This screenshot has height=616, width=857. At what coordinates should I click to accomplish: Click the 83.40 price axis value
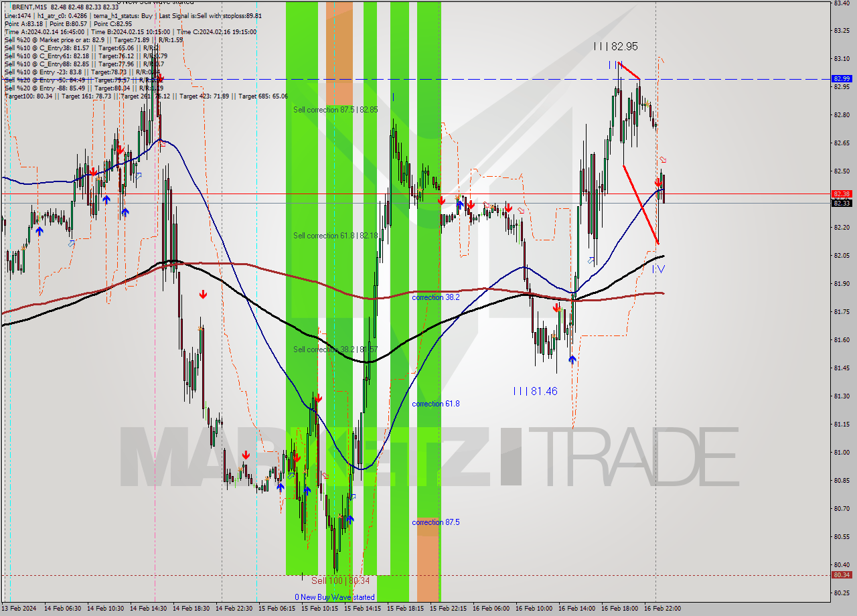[x=841, y=3]
